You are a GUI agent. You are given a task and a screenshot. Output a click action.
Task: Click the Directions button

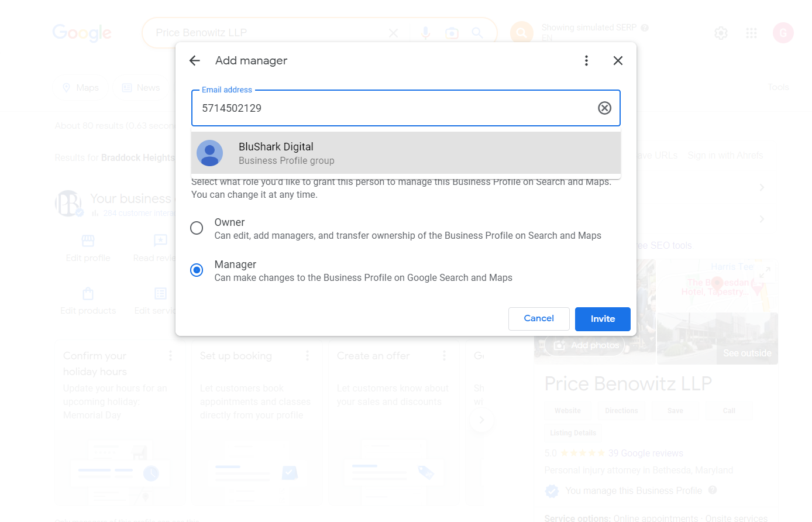coord(621,411)
